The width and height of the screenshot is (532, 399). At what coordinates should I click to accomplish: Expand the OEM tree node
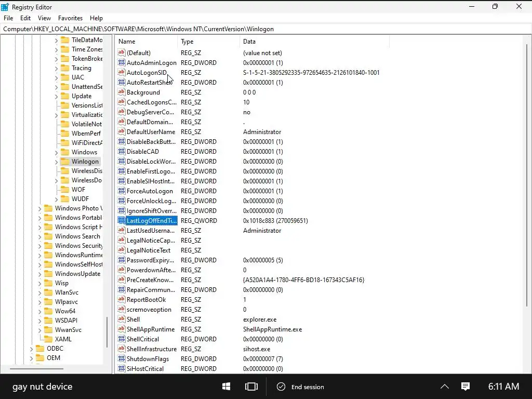coord(32,358)
